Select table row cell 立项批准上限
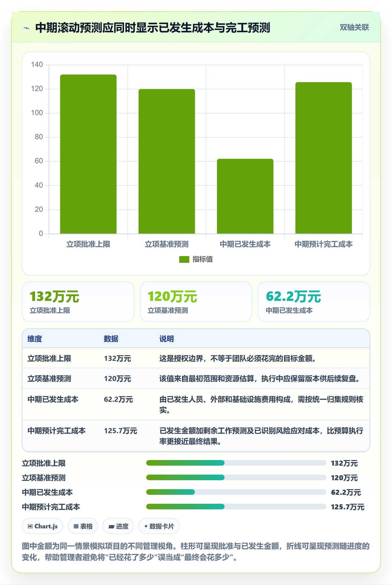The image size is (392, 585). (x=49, y=358)
